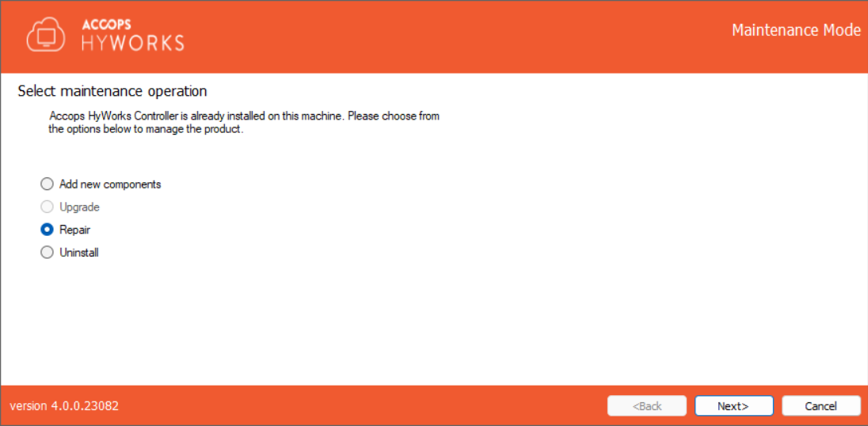Viewport: 868px width, 426px height.
Task: Select the Add new components radio button
Action: tap(47, 184)
